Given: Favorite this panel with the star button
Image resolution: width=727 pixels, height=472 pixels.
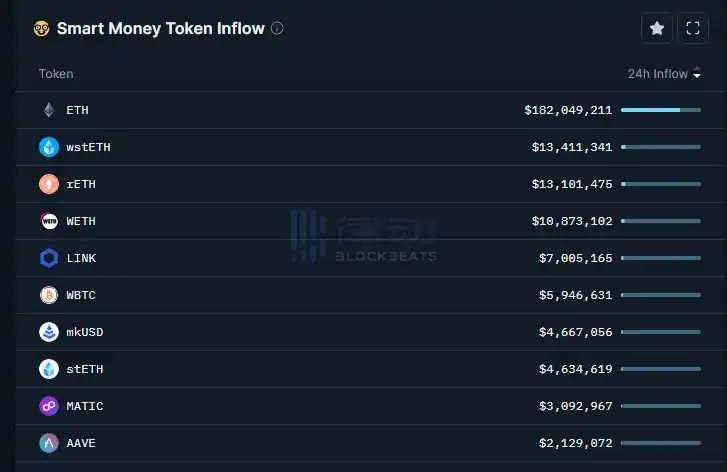Looking at the screenshot, I should [x=657, y=29].
